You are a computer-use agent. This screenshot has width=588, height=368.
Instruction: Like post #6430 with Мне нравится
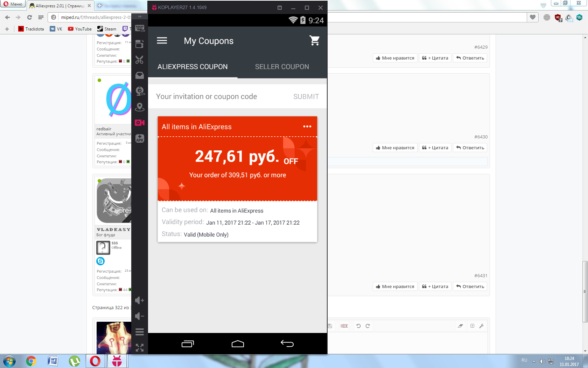[x=395, y=148]
